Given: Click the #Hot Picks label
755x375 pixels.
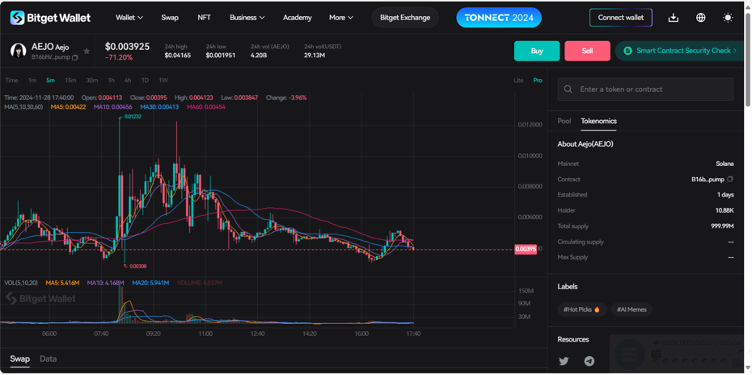Looking at the screenshot, I should tap(581, 310).
